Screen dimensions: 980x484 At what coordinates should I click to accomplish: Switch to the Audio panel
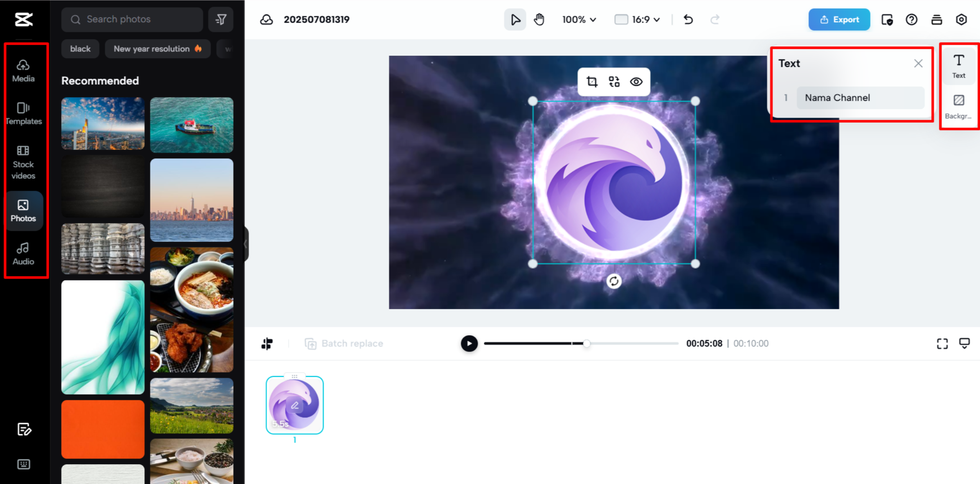23,253
